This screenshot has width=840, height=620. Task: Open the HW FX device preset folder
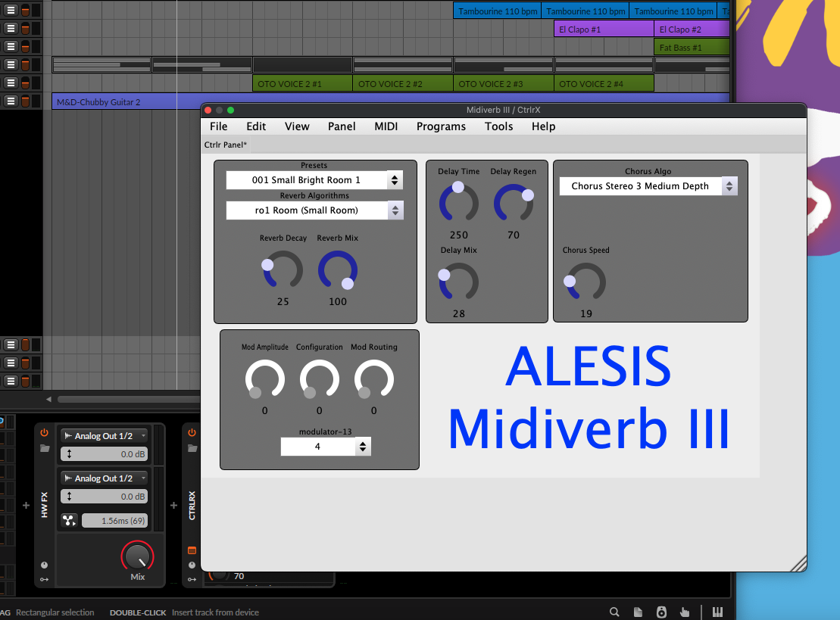(45, 448)
